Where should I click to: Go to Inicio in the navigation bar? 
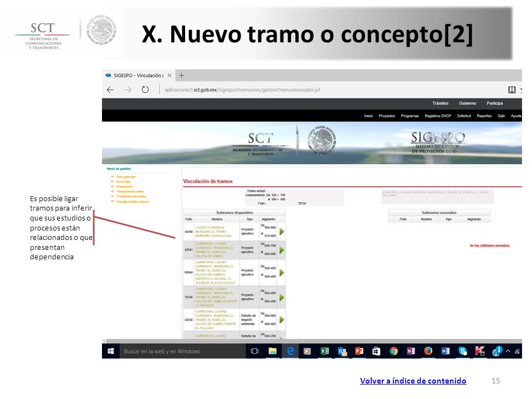pos(369,116)
